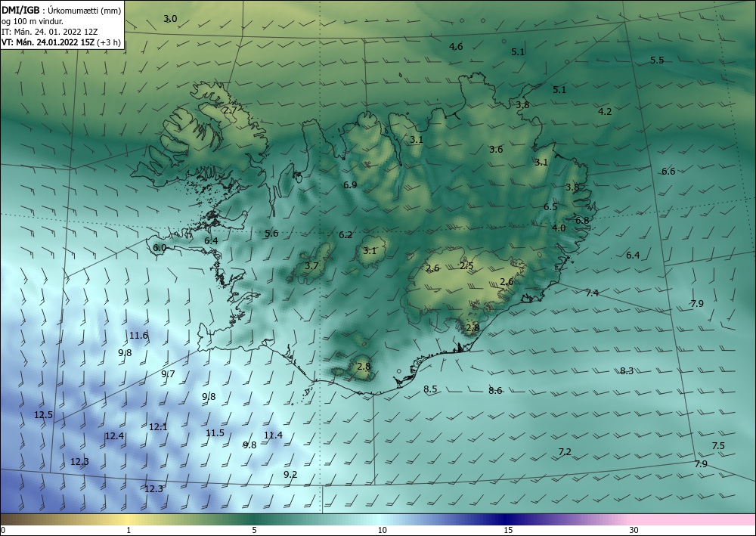Click the 3.6 value label
Image resolution: width=756 pixels, height=536 pixels.
(x=496, y=150)
